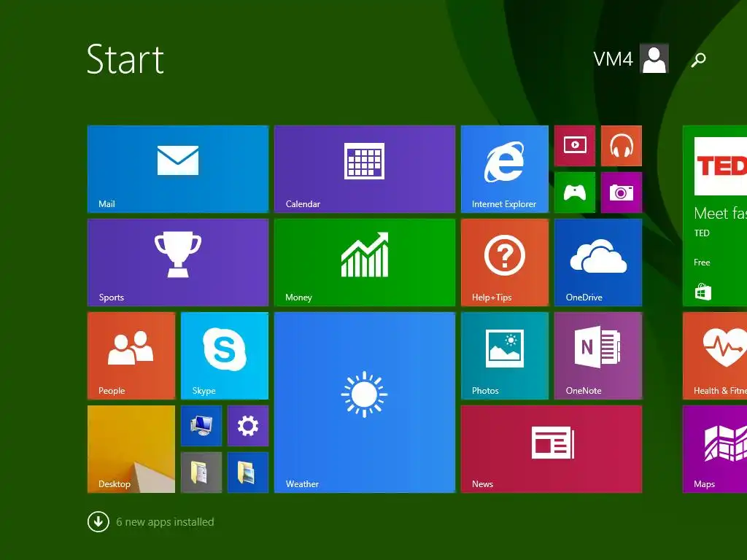
Task: Open the Photos tile
Action: pyautogui.click(x=505, y=356)
